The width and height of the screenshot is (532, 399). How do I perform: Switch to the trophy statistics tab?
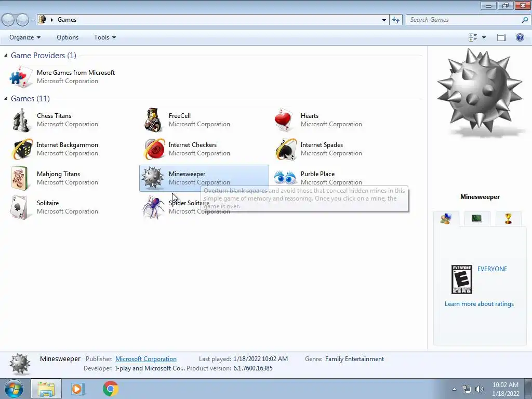coord(508,219)
